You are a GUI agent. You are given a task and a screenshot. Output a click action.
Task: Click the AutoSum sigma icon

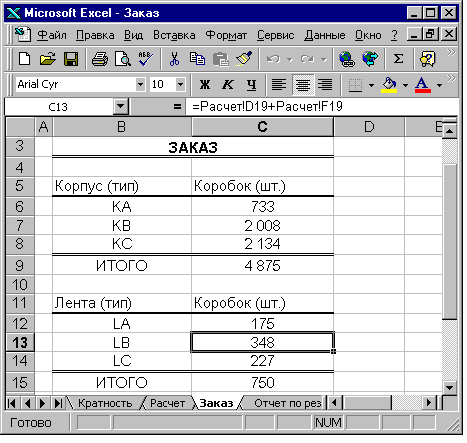(x=398, y=59)
